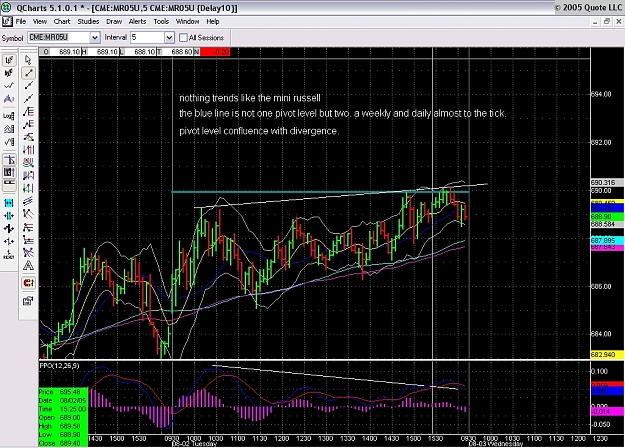The image size is (625, 448).
Task: Click the RESET chart scale icon
Action: 9,254
